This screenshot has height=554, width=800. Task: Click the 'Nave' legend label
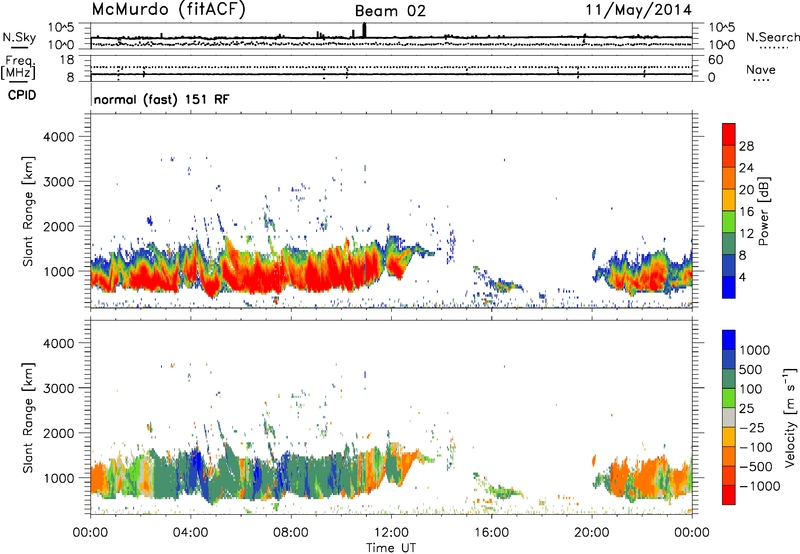(x=760, y=69)
